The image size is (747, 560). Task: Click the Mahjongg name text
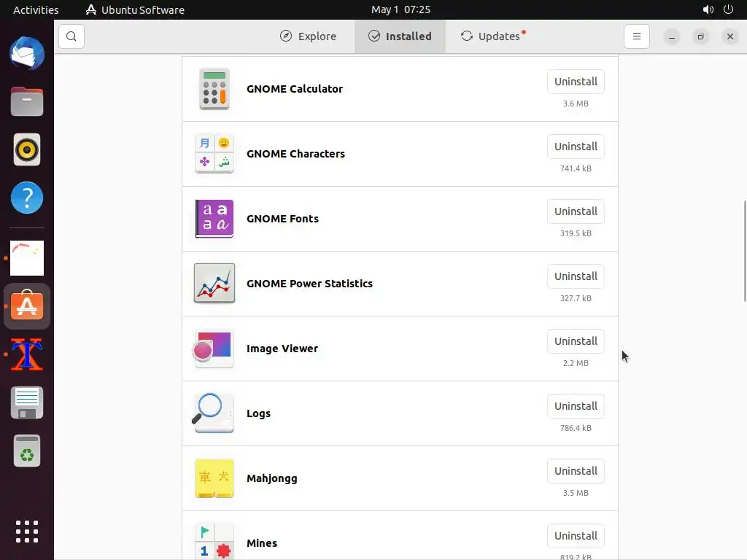(271, 478)
